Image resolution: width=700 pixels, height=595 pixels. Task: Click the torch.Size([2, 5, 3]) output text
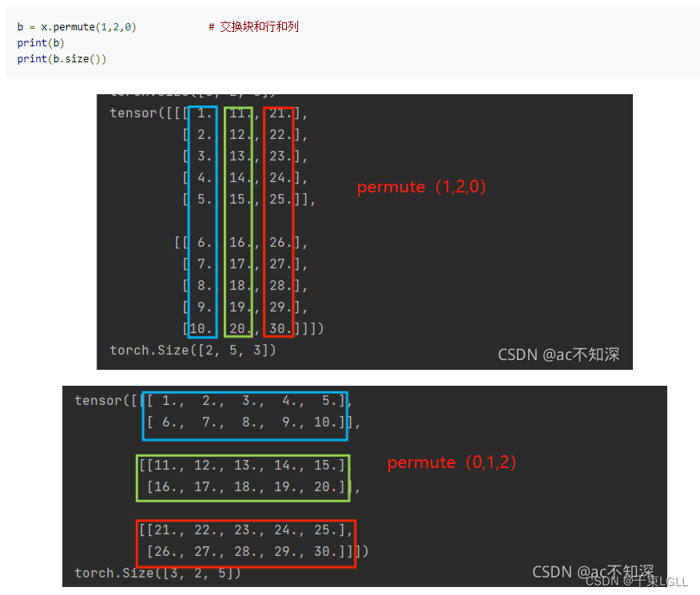tap(192, 349)
